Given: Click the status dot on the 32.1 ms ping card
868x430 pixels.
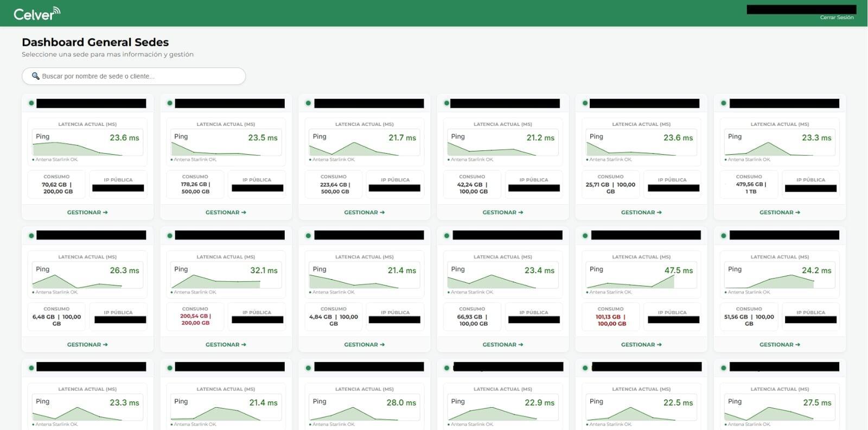Looking at the screenshot, I should click(x=170, y=236).
